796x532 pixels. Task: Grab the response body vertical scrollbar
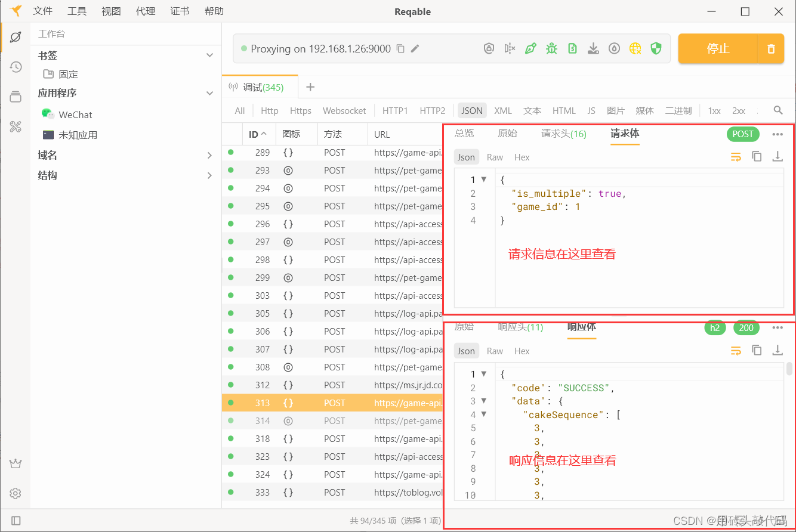[789, 369]
